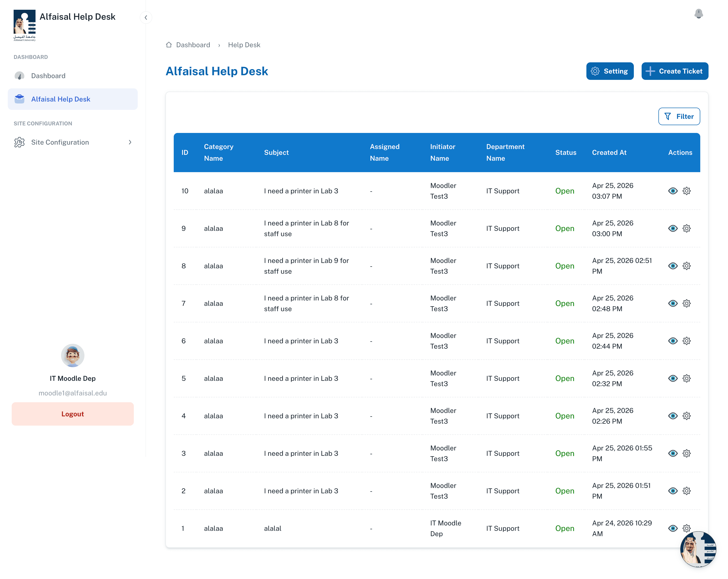The width and height of the screenshot is (728, 579).
Task: Click the Actions column header
Action: click(680, 152)
